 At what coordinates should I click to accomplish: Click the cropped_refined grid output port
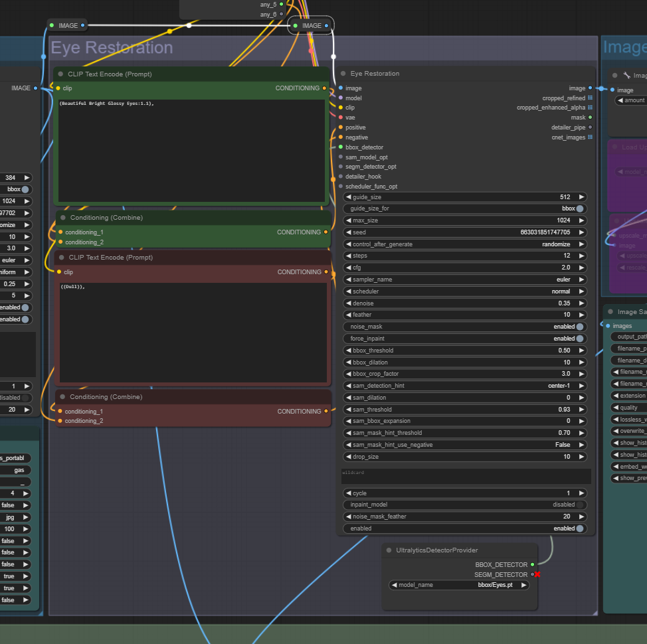590,98
